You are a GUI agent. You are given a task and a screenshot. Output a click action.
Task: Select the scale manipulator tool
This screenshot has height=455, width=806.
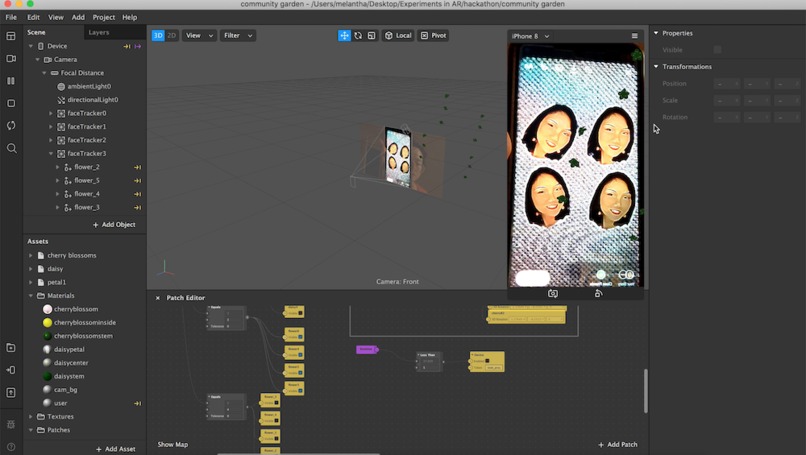coord(371,35)
